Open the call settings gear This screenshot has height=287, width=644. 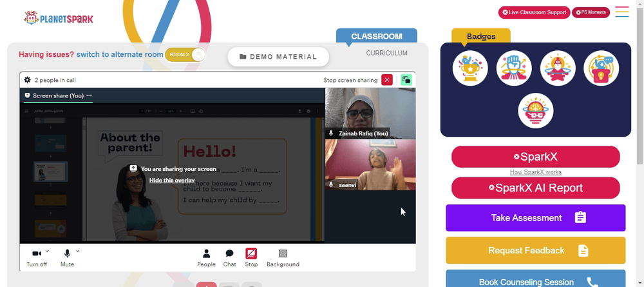27,80
